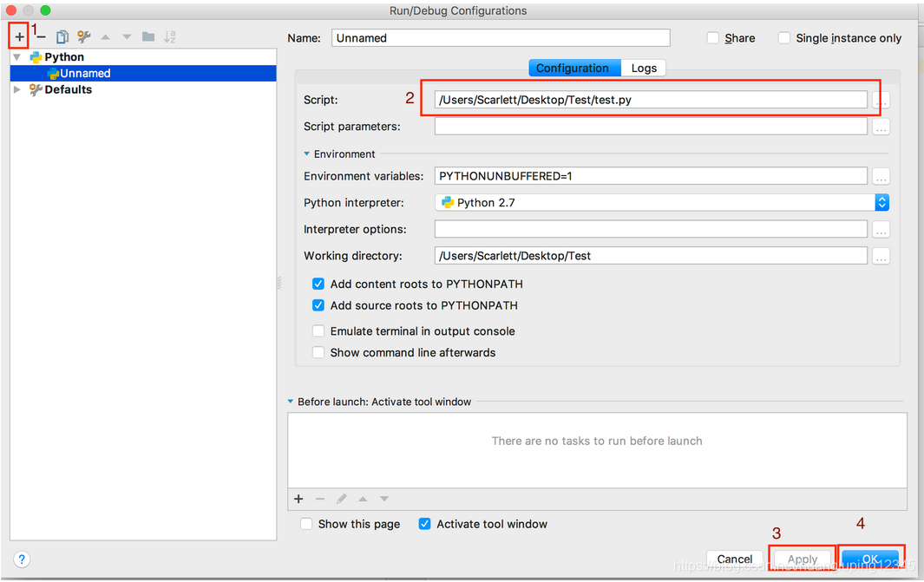
Task: Move the Before launch task up
Action: pos(363,499)
